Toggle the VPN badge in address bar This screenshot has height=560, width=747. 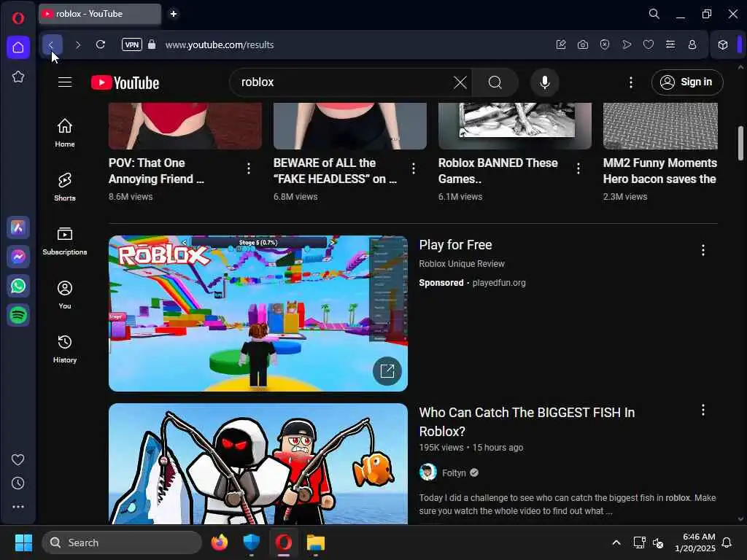[132, 44]
